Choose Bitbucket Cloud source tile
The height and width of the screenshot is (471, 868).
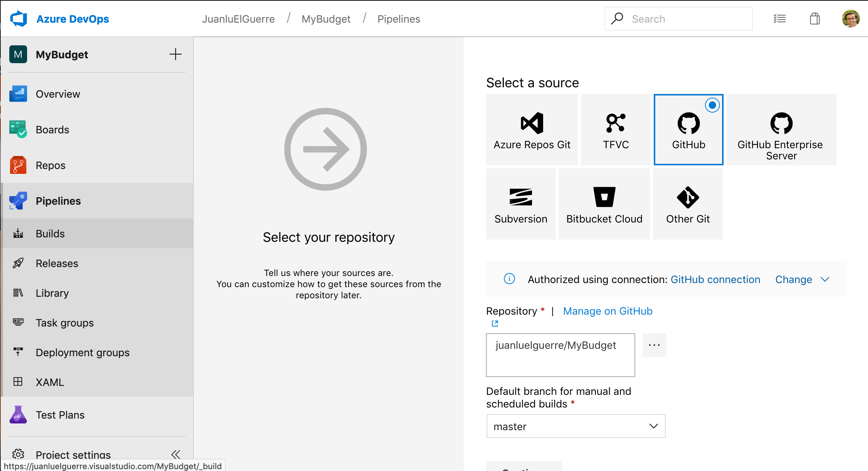(604, 204)
